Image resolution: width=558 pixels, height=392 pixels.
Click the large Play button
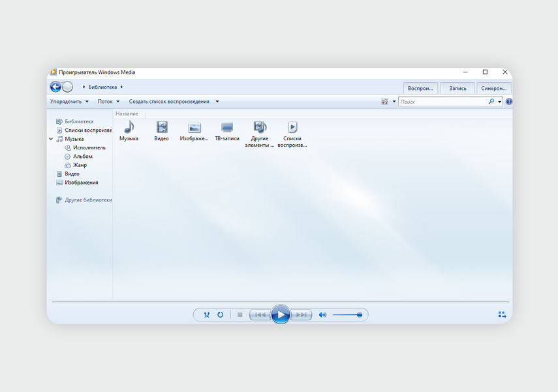click(x=281, y=314)
